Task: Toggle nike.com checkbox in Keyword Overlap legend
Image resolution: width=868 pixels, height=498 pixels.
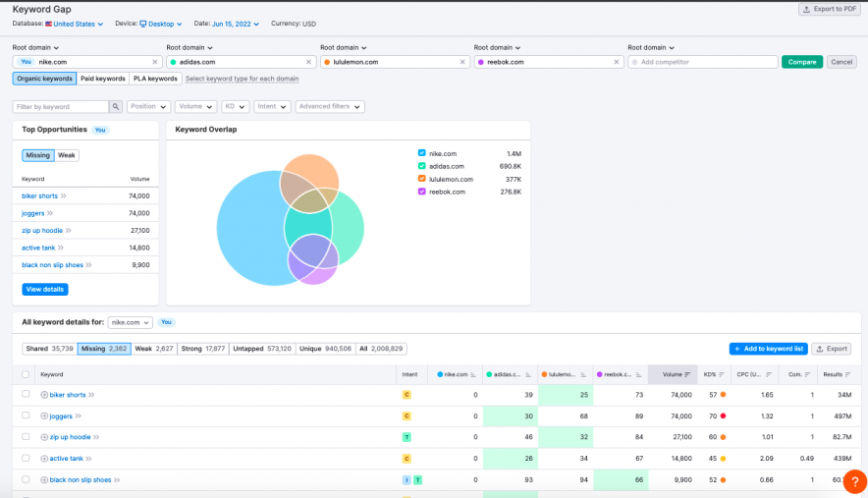Action: (422, 153)
